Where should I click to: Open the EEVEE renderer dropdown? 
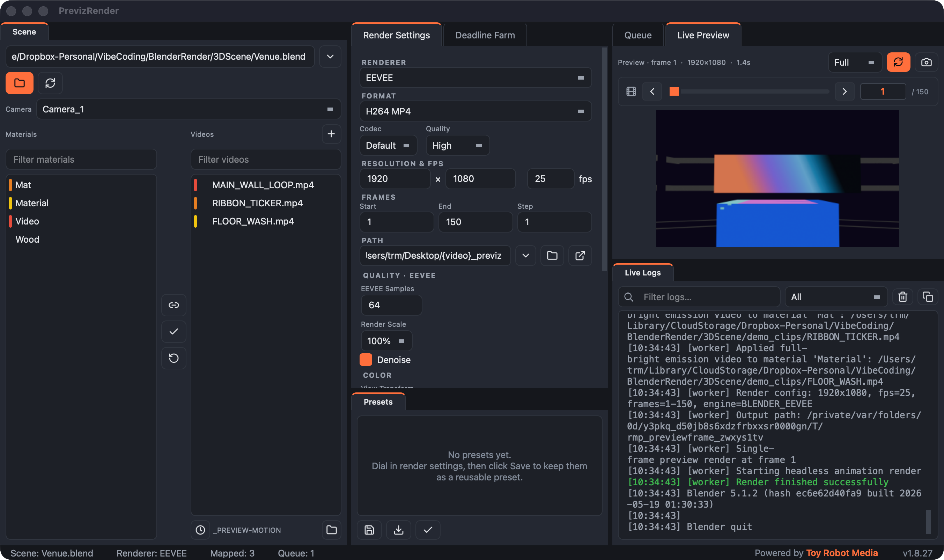tap(475, 78)
